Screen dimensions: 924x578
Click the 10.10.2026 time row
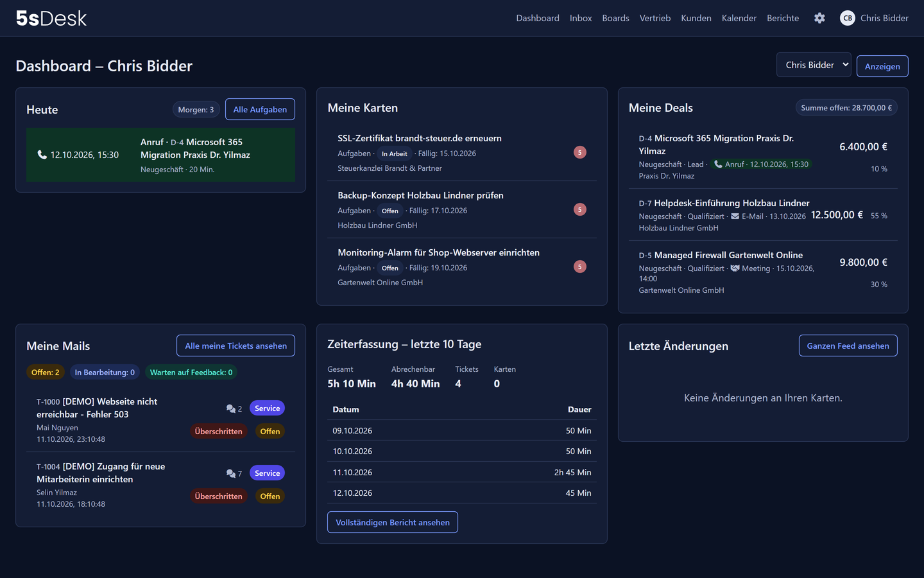coord(462,451)
